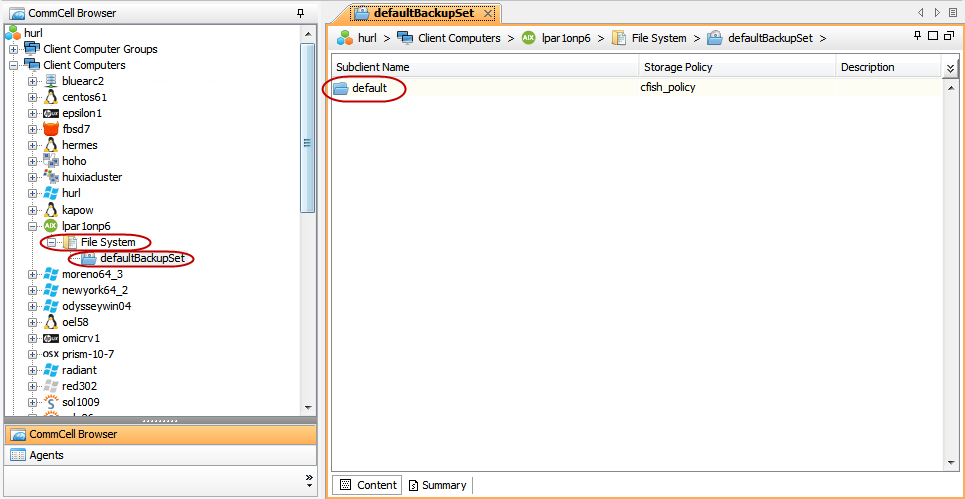Collapse the Client Computers tree node

13,65
